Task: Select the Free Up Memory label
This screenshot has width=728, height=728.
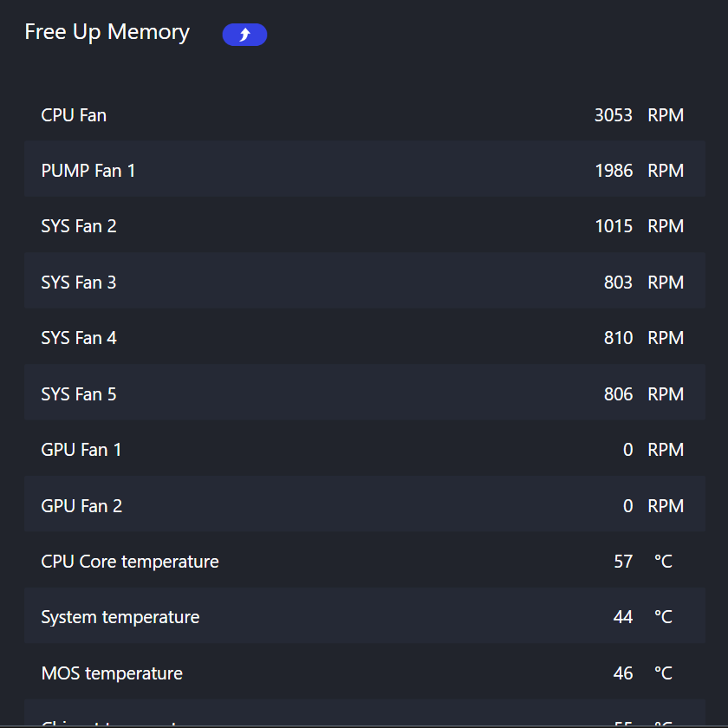Action: click(107, 33)
